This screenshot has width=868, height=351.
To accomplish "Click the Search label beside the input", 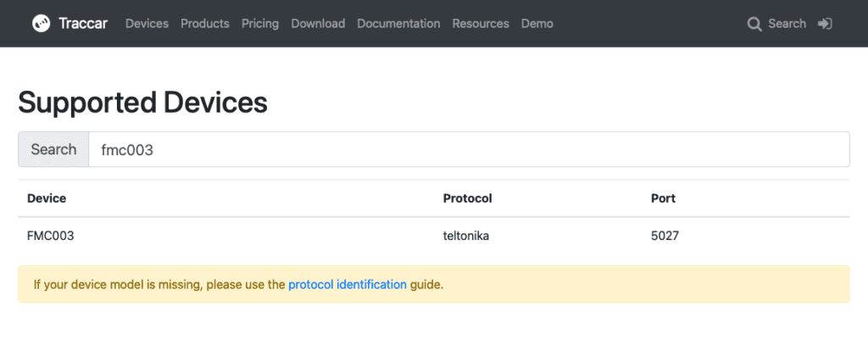I will tap(53, 149).
